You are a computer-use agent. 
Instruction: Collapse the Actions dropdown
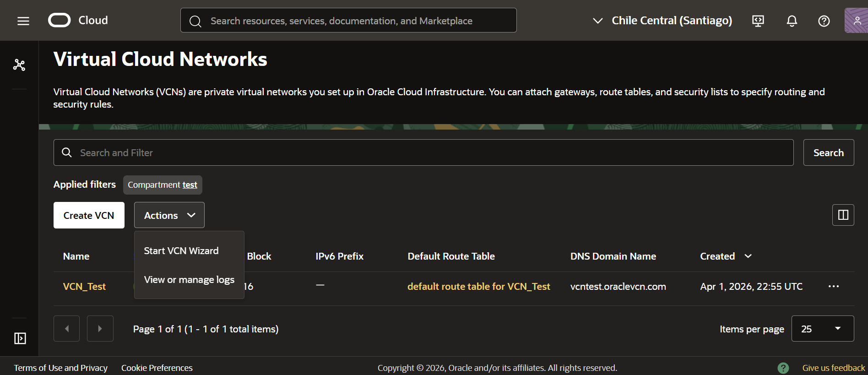click(169, 215)
